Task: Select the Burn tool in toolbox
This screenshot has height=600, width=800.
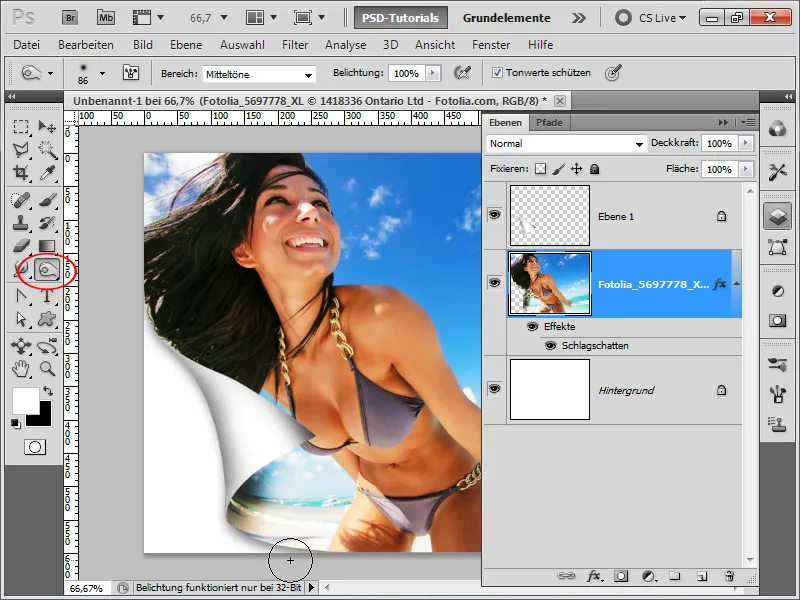Action: [47, 269]
